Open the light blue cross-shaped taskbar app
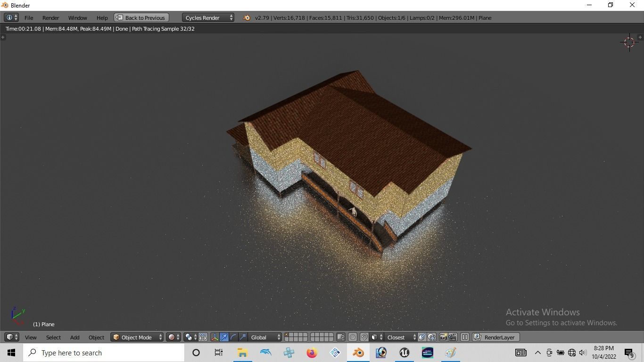The width and height of the screenshot is (644, 362). click(289, 353)
